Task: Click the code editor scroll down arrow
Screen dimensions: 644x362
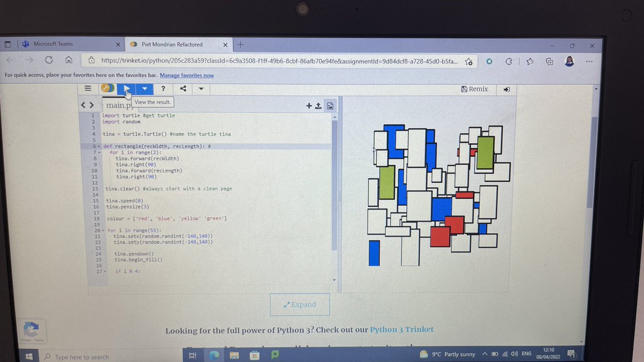Action: 335,280
